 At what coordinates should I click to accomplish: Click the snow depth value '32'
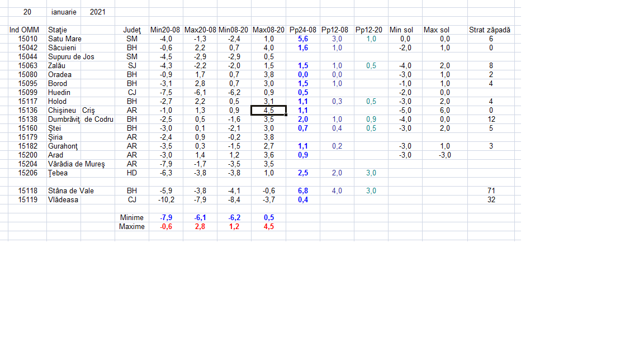[491, 200]
